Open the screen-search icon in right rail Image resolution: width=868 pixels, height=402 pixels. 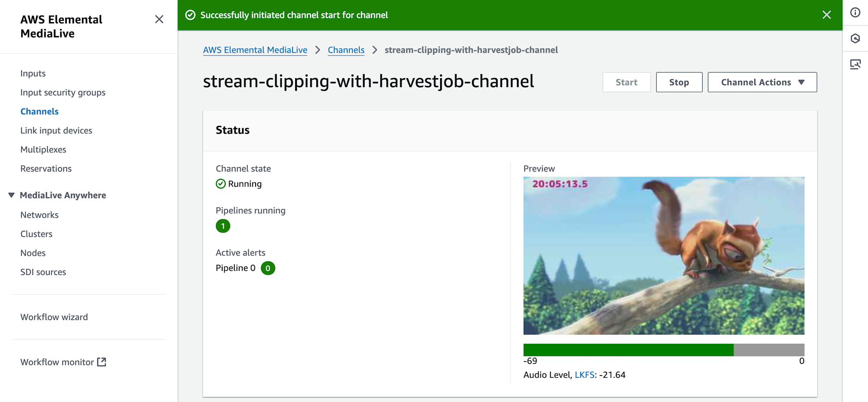[855, 65]
